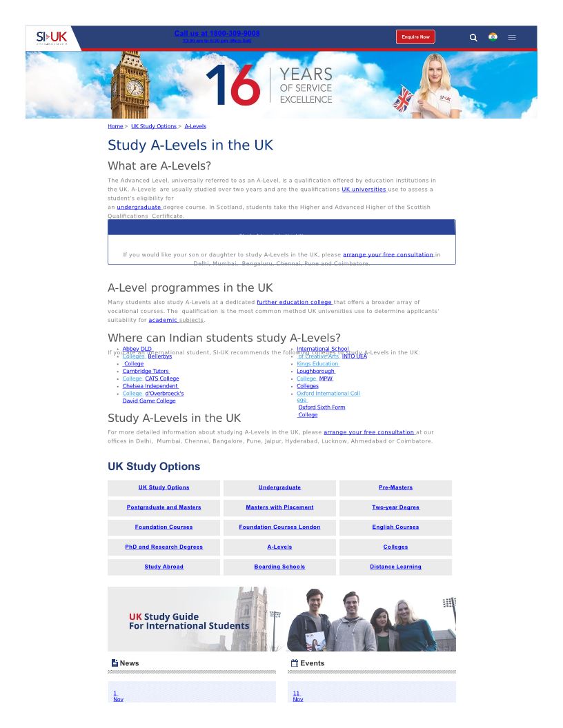Open the search magnifier icon

[x=473, y=37]
